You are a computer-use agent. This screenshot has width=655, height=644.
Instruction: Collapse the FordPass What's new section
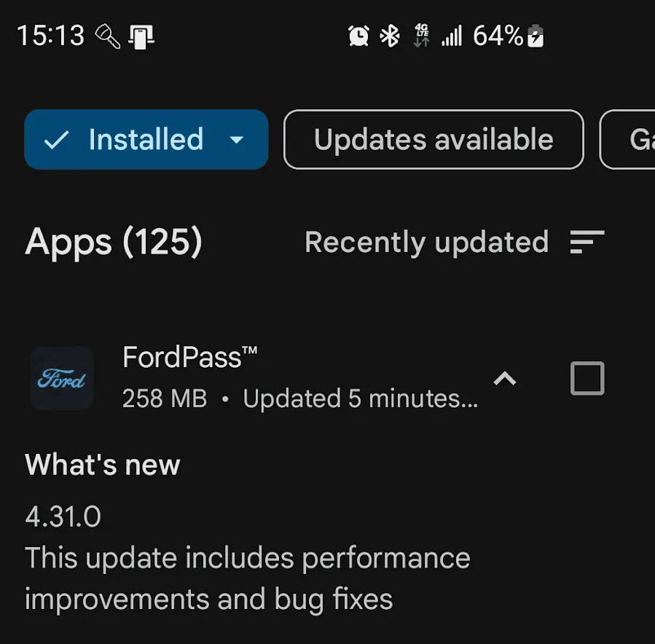[x=505, y=378]
